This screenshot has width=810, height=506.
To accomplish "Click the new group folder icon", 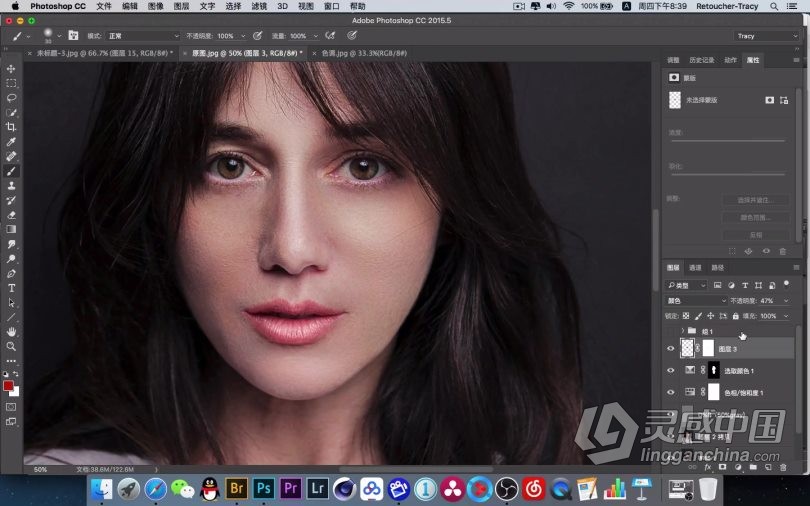I will point(753,467).
